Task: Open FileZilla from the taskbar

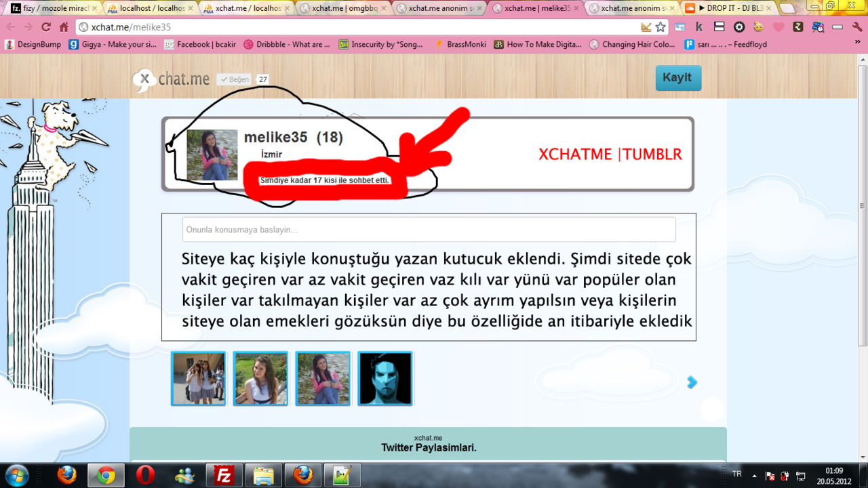Action: (x=223, y=476)
